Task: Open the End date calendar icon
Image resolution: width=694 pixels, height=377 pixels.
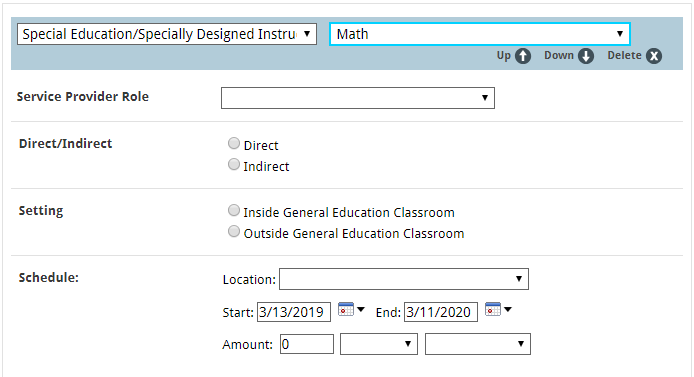Action: tap(493, 309)
